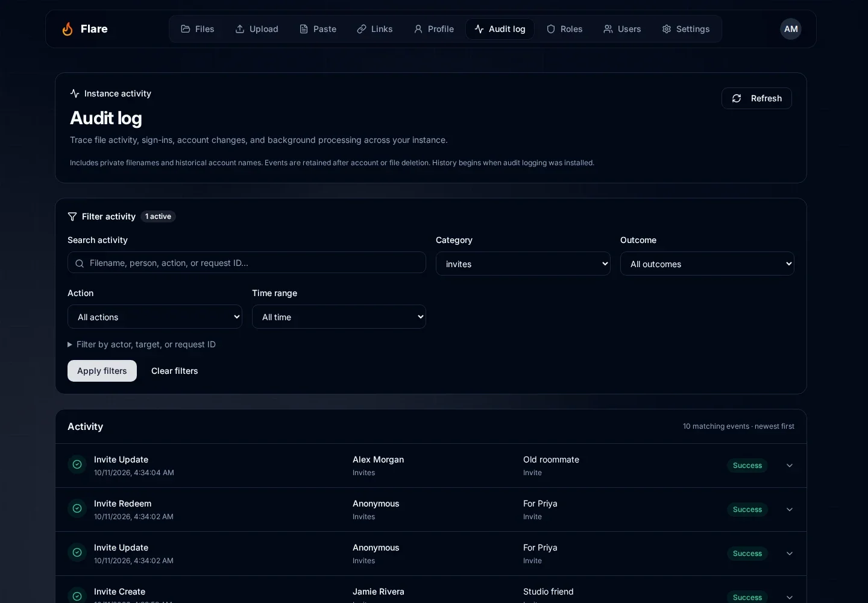Viewport: 868px width, 603px height.
Task: Open the Action dropdown
Action: coord(155,317)
